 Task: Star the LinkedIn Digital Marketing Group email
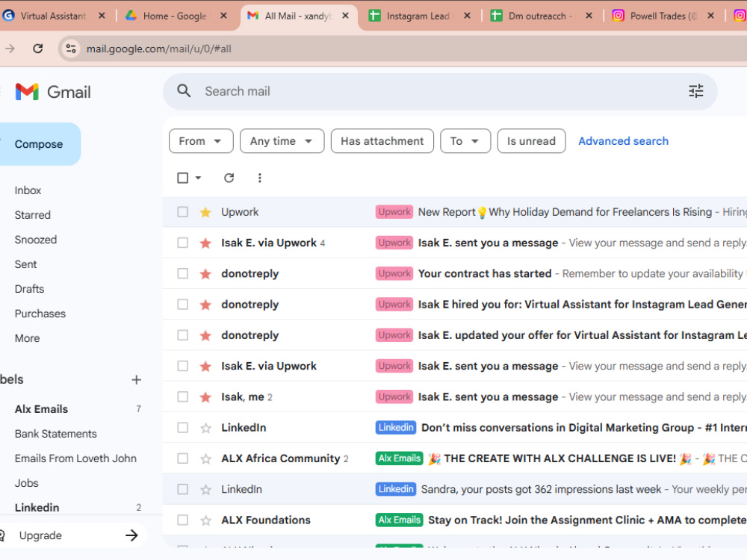(x=205, y=428)
